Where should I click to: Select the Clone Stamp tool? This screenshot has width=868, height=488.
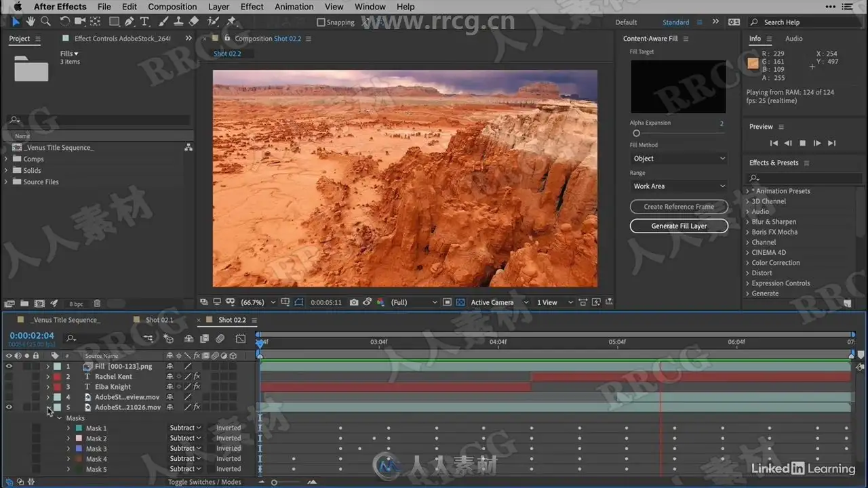(x=178, y=22)
